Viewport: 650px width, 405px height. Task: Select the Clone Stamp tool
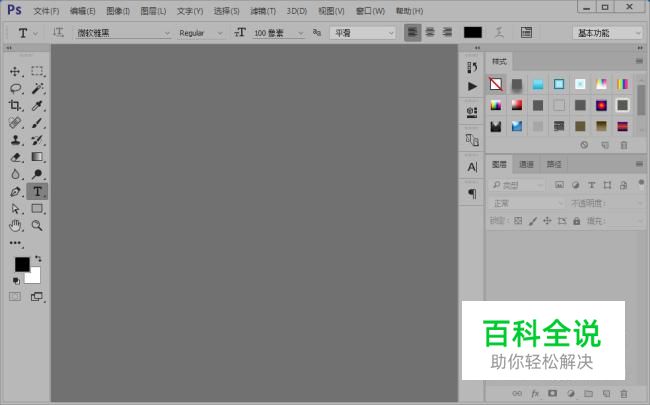[x=15, y=140]
